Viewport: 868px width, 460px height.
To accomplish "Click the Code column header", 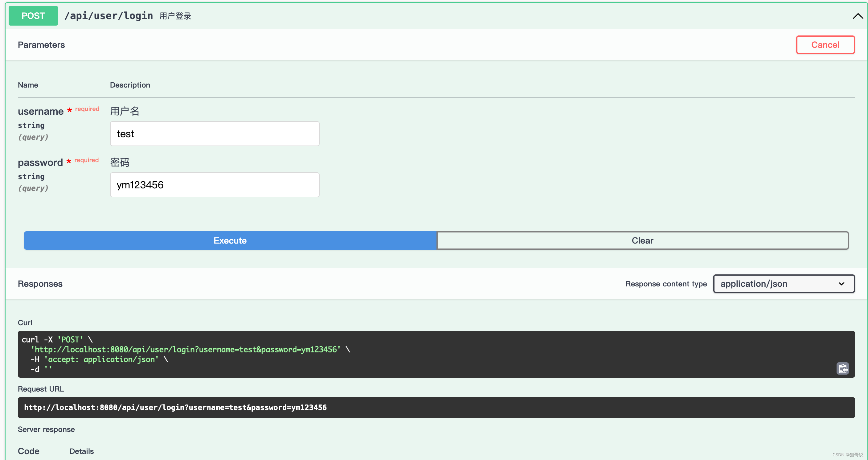I will click(x=29, y=451).
